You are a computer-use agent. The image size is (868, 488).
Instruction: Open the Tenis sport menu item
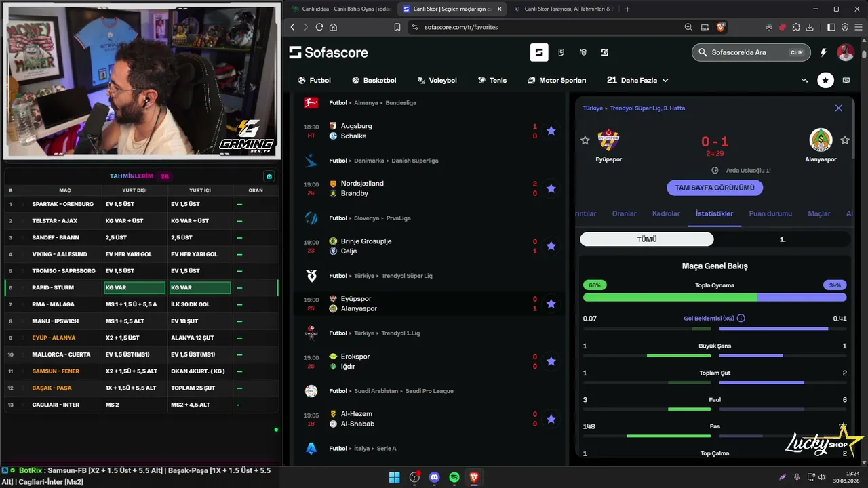click(492, 80)
